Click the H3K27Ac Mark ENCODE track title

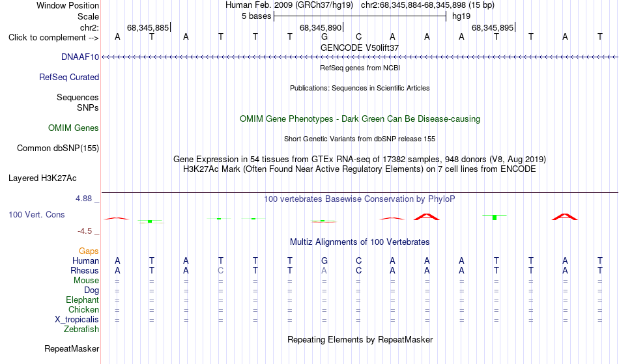pyautogui.click(x=360, y=169)
